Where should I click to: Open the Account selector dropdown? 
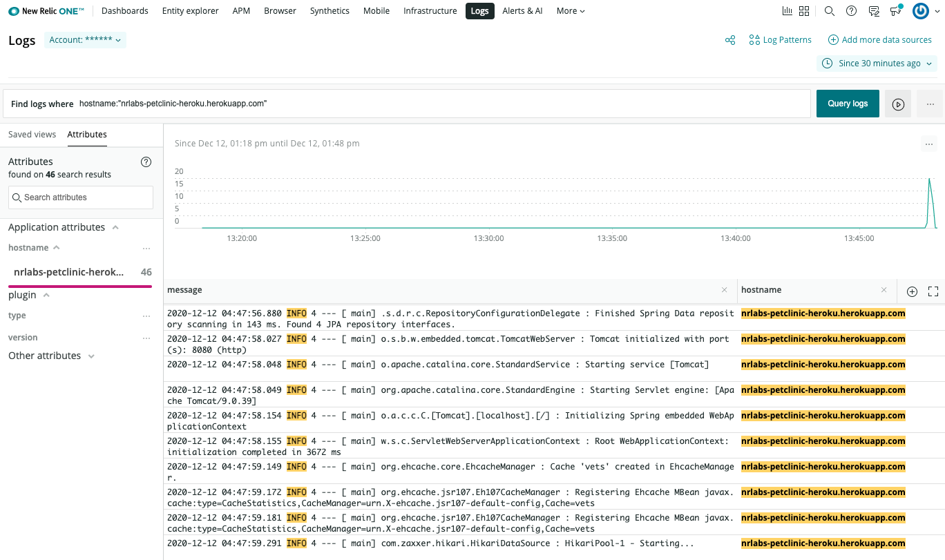tap(85, 40)
